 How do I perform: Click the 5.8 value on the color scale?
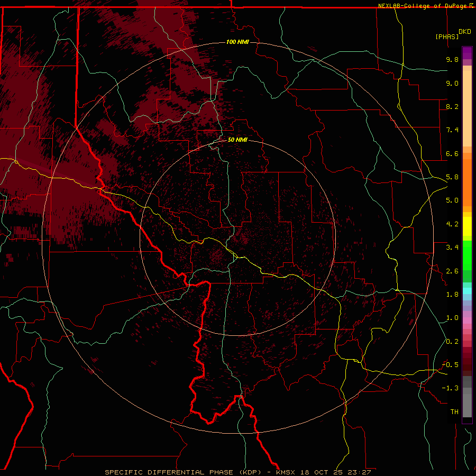452,177
